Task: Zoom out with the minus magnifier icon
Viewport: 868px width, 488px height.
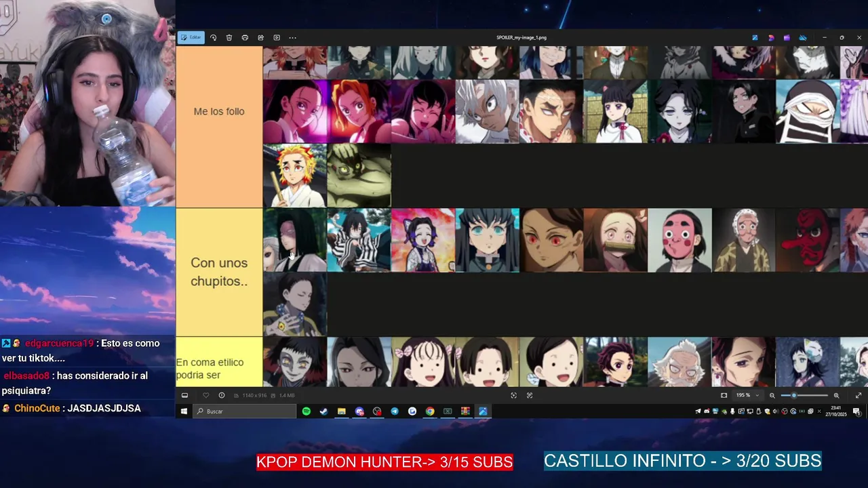Action: [772, 395]
